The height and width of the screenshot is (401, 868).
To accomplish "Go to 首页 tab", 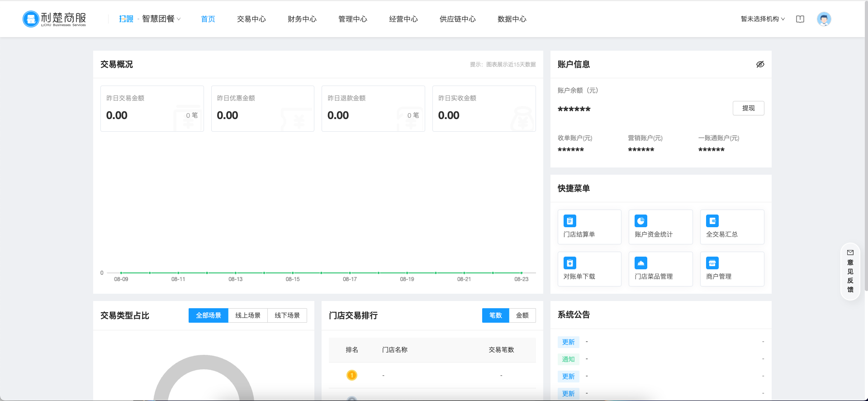I will tap(208, 19).
